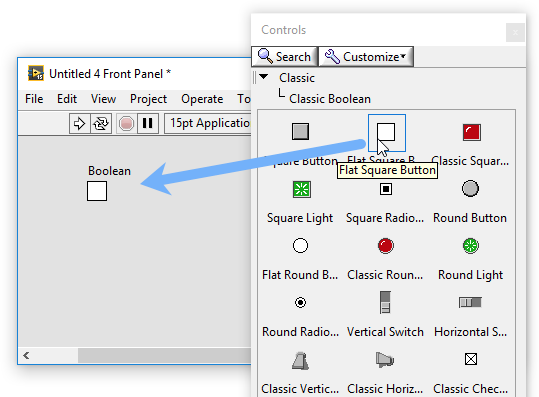Choose the Classic Square red button icon
This screenshot has height=397, width=539.
472,132
